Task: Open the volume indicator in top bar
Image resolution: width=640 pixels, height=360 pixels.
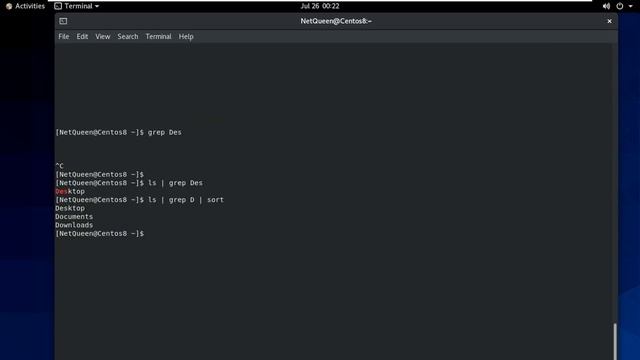Action: [606, 6]
